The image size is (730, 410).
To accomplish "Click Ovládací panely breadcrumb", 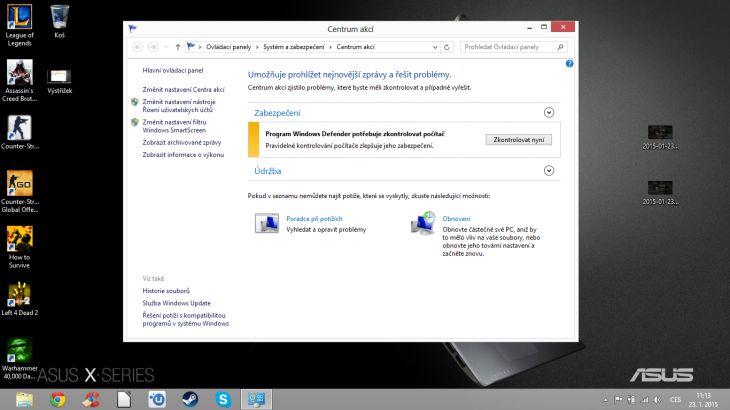I will coord(228,47).
